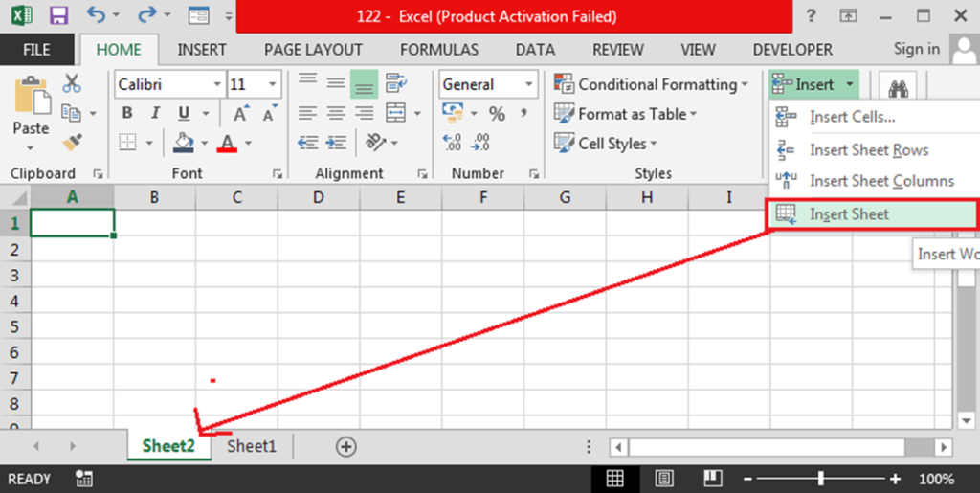Open the Calibri font name dropdown
The width and height of the screenshot is (980, 493).
[x=216, y=84]
